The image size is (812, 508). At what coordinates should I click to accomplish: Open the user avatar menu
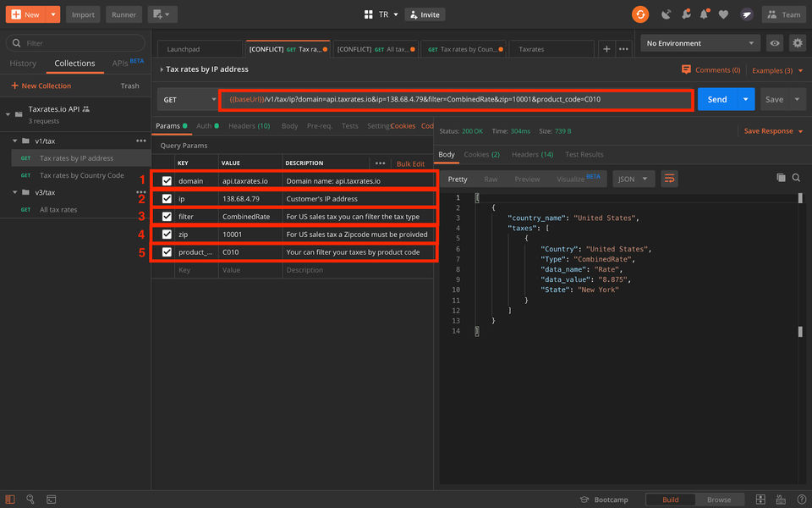pyautogui.click(x=746, y=14)
